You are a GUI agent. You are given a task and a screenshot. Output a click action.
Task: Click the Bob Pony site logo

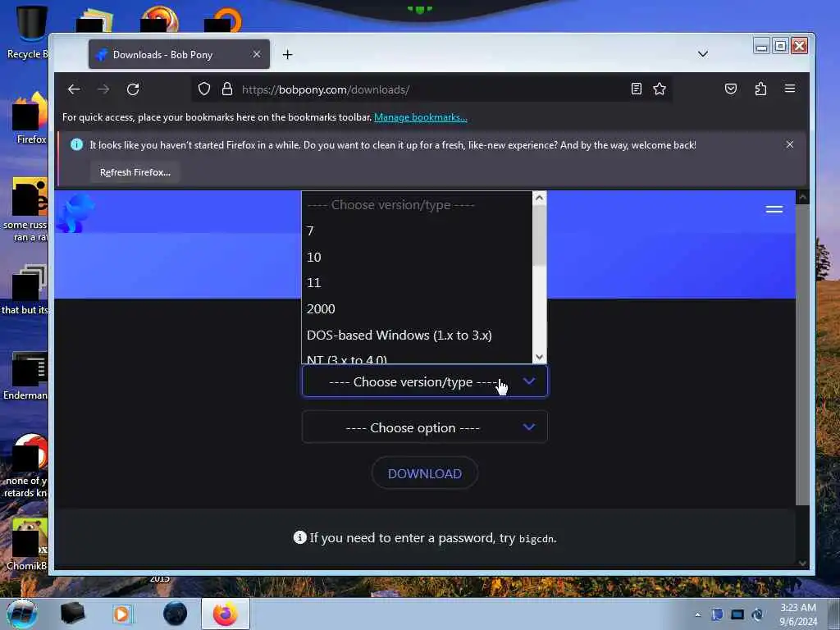click(75, 213)
